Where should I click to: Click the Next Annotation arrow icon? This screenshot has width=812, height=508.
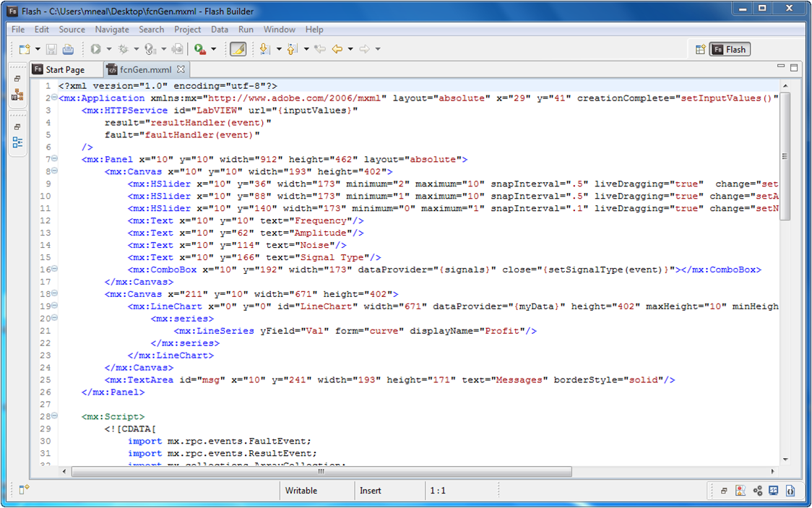[x=264, y=49]
